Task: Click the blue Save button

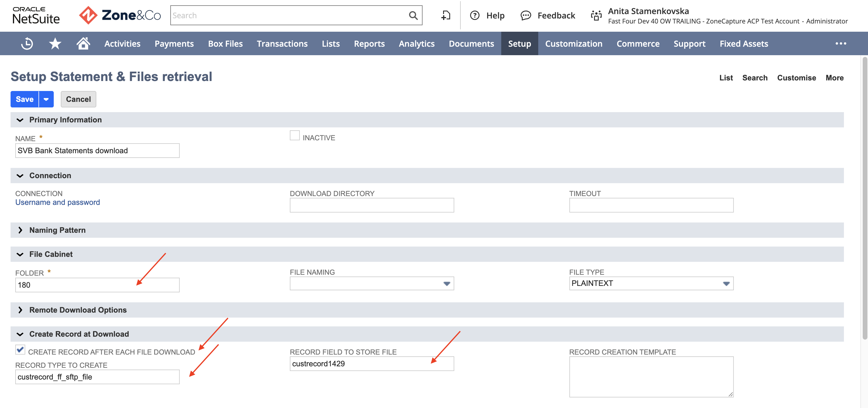Action: pos(25,99)
